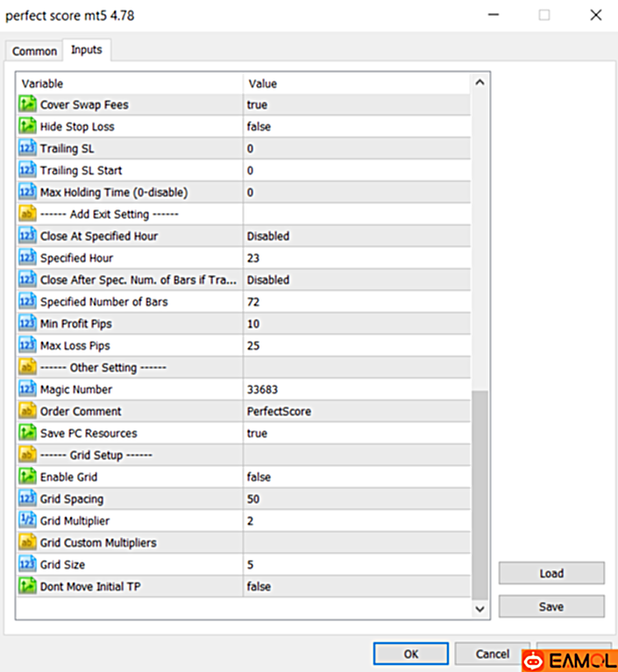618x672 pixels.
Task: Click the Min Profit Pips row icon
Action: pos(27,323)
